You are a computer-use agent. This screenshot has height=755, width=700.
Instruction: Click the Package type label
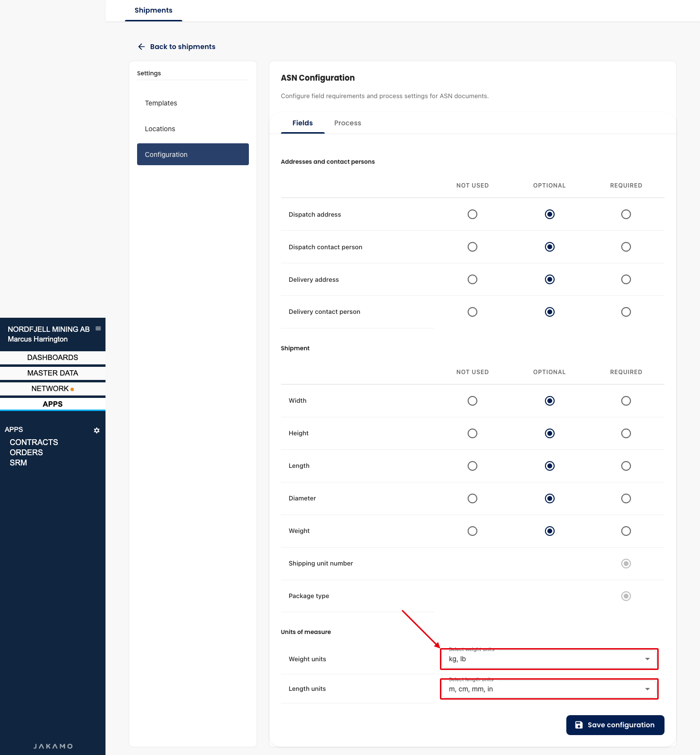pyautogui.click(x=309, y=596)
